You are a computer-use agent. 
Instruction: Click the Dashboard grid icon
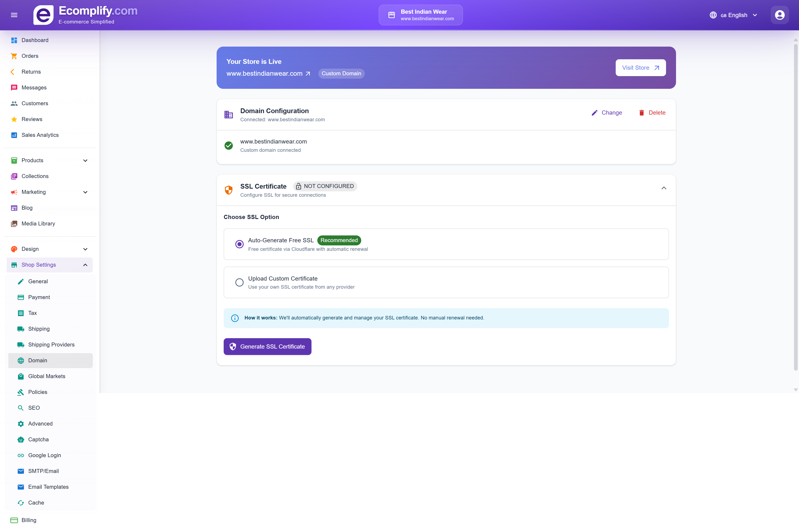pyautogui.click(x=14, y=40)
